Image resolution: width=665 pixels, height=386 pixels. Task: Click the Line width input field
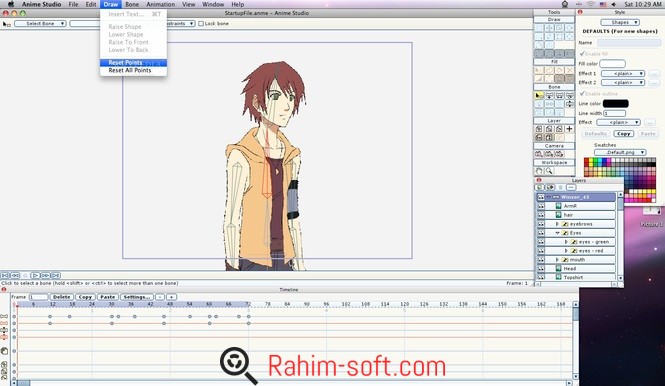pos(615,113)
